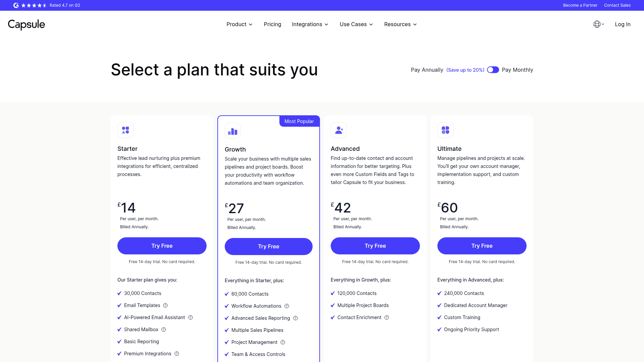Screen dimensions: 644x362
Task: Click the Contact Sales link
Action: tap(617, 5)
